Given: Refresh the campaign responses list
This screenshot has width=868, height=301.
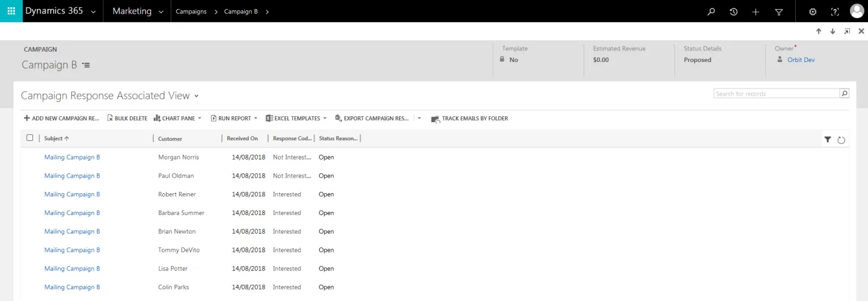Looking at the screenshot, I should 842,140.
